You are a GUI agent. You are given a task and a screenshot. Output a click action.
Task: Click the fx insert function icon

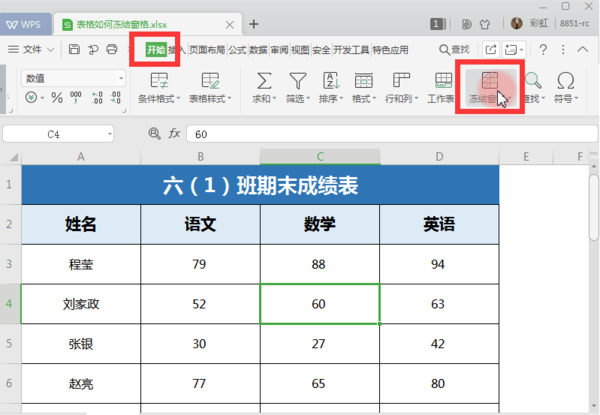[174, 133]
